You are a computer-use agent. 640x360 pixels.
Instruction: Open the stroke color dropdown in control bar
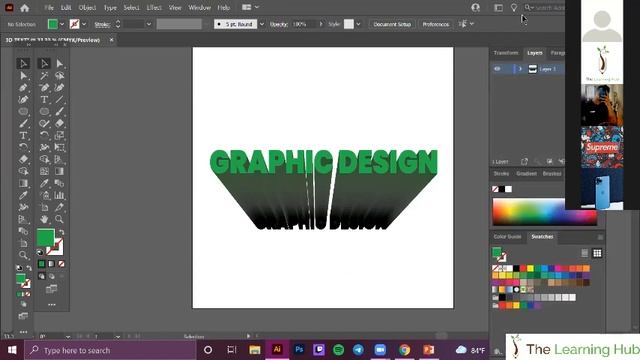pyautogui.click(x=84, y=24)
